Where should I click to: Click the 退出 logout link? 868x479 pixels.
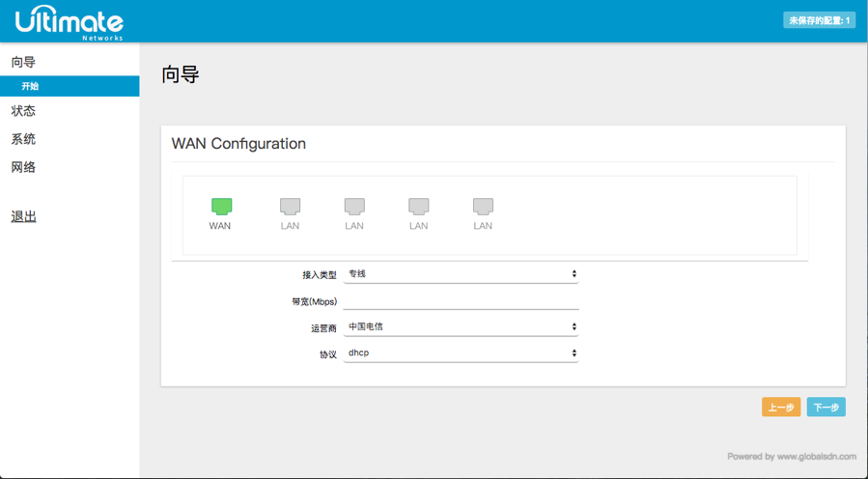pos(24,216)
